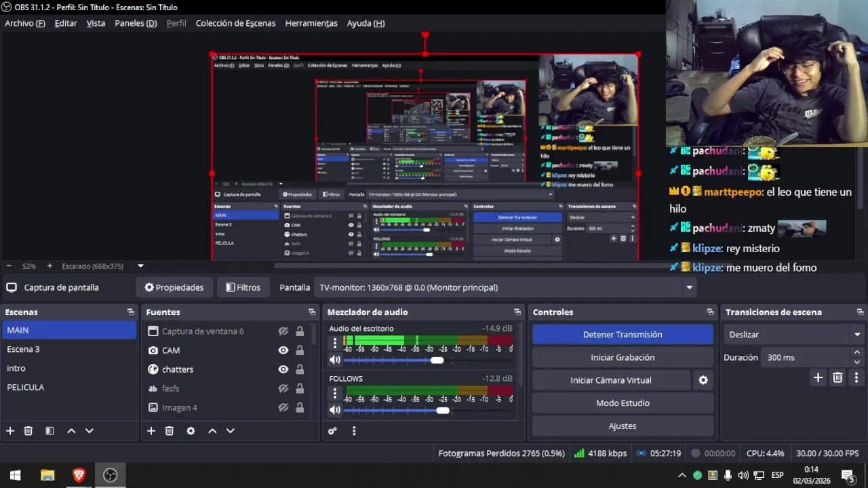Open the Pantalla monitor dropdown

507,287
